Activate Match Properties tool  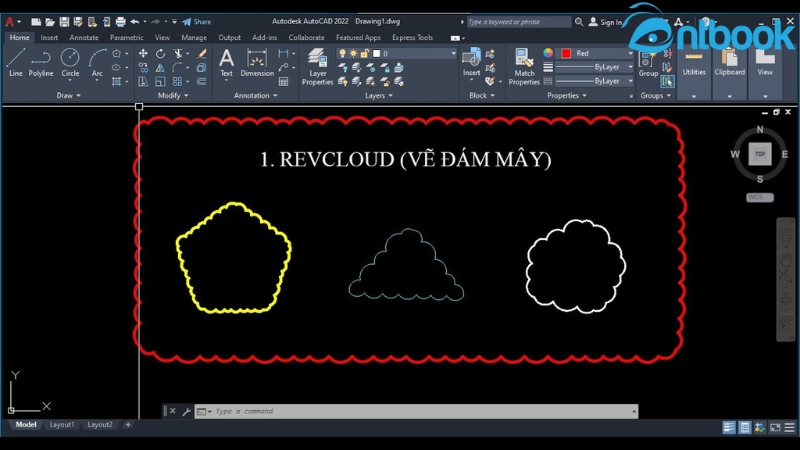point(524,66)
